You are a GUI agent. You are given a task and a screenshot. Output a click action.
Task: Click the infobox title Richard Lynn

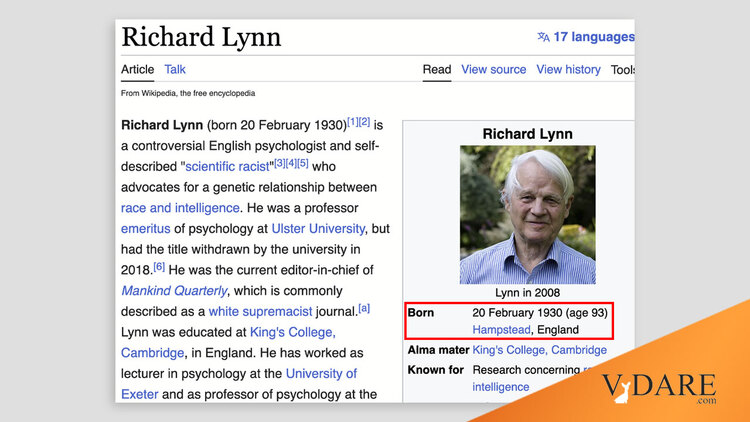528,134
